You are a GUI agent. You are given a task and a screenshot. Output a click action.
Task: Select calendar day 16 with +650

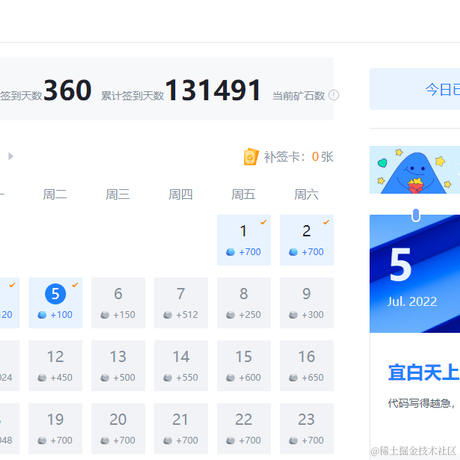click(307, 366)
